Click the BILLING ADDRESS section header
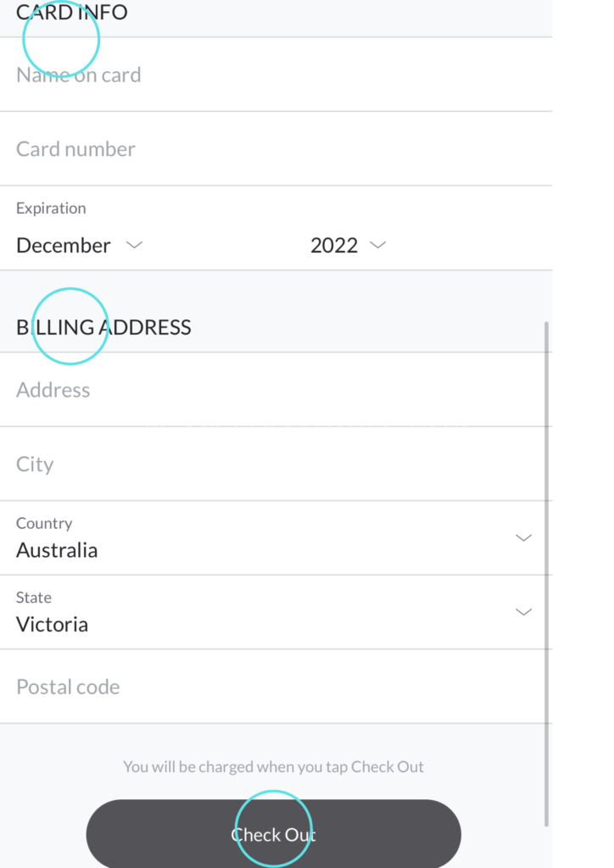The image size is (614, 868). click(x=103, y=327)
